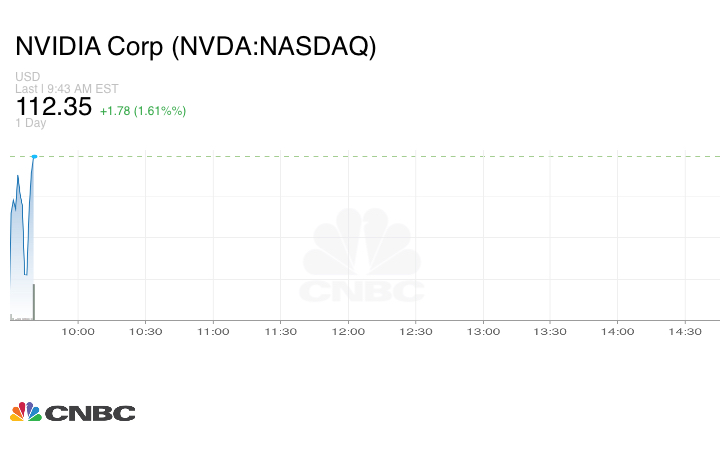Click the 14:30 time axis label
Screen dimensions: 720x450
coord(685,332)
